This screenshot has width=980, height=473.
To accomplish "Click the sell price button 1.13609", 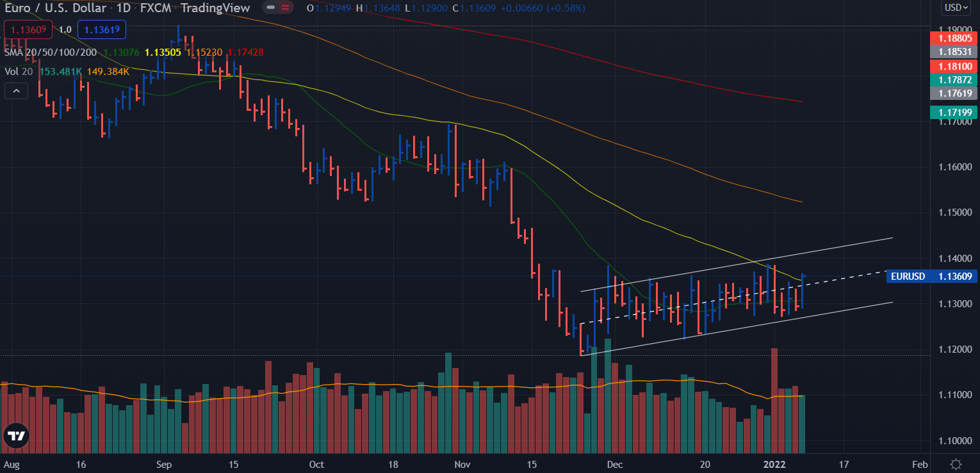I will click(28, 29).
